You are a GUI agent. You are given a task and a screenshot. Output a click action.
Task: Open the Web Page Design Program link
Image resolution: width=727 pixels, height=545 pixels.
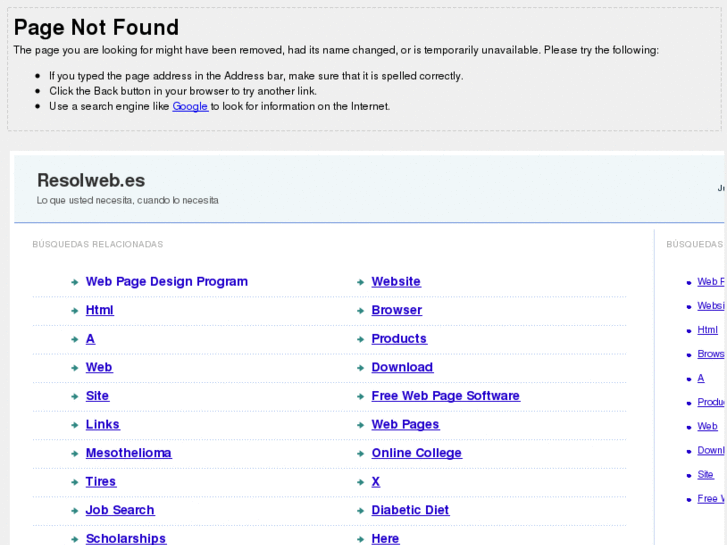(166, 282)
